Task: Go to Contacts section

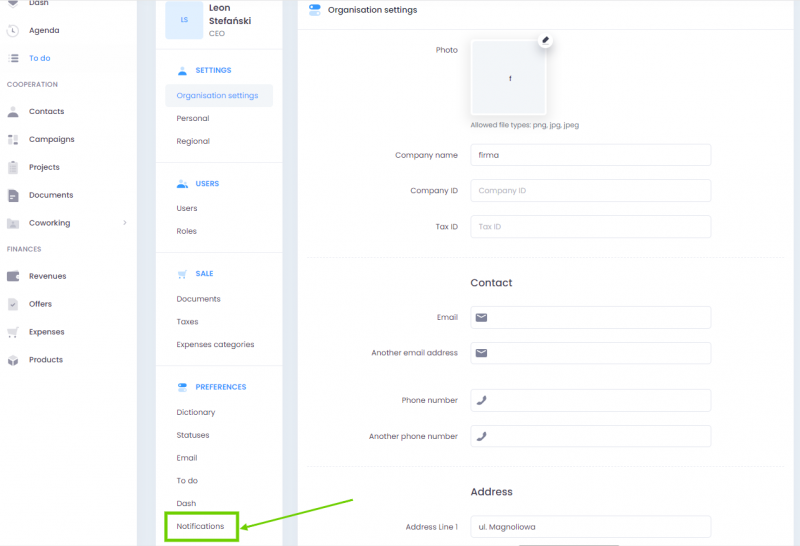Action: coord(46,111)
